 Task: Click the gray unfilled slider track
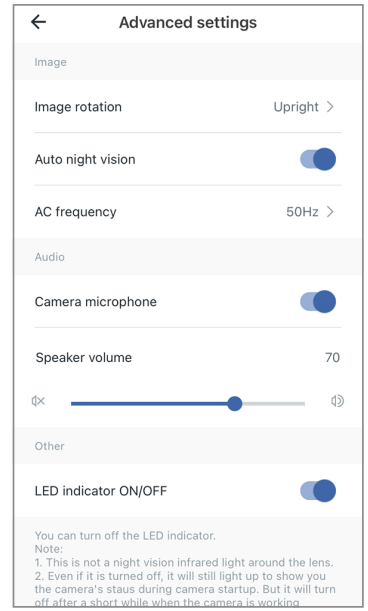(x=273, y=403)
